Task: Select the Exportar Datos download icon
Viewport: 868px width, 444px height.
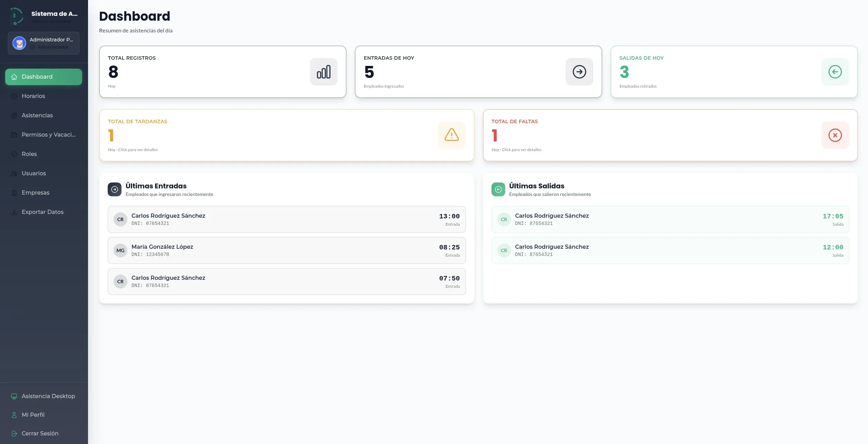Action: click(14, 212)
